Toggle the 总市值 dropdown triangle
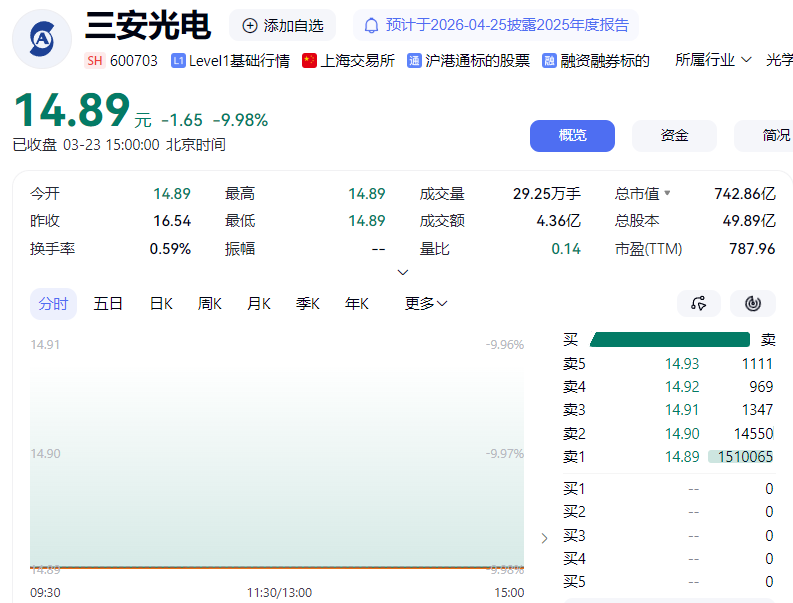The height and width of the screenshot is (603, 793). click(667, 193)
